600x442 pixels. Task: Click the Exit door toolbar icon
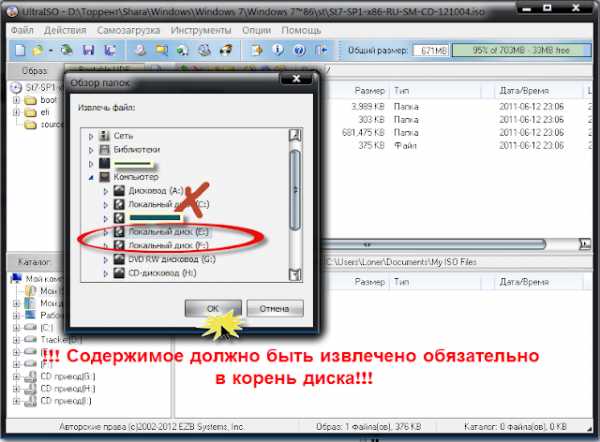click(322, 50)
